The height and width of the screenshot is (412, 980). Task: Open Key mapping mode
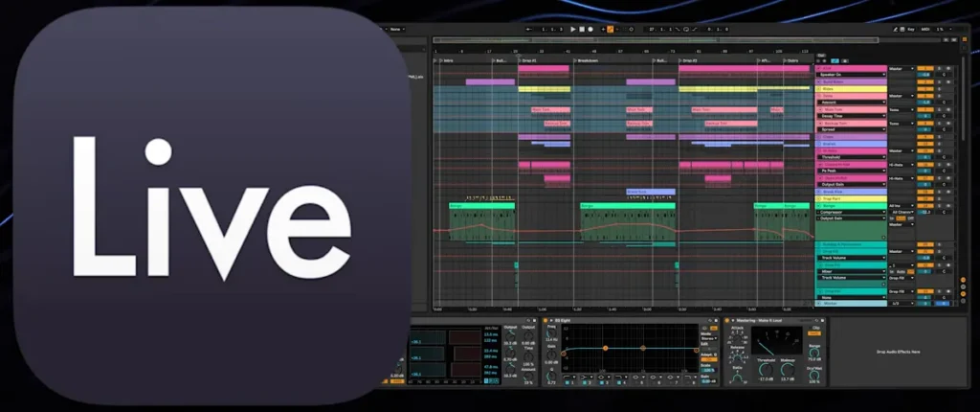pyautogui.click(x=911, y=30)
